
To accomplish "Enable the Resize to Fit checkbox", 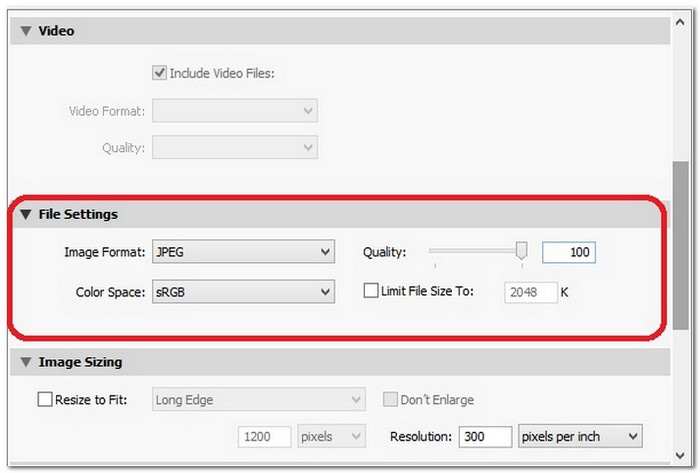I will coord(45,400).
